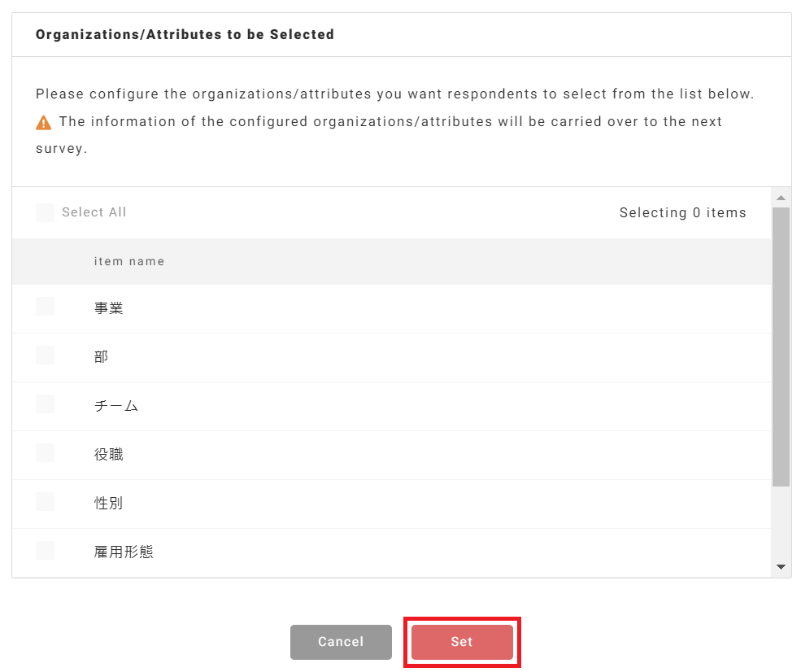Click the vertical scrollbar thumb

point(781,346)
